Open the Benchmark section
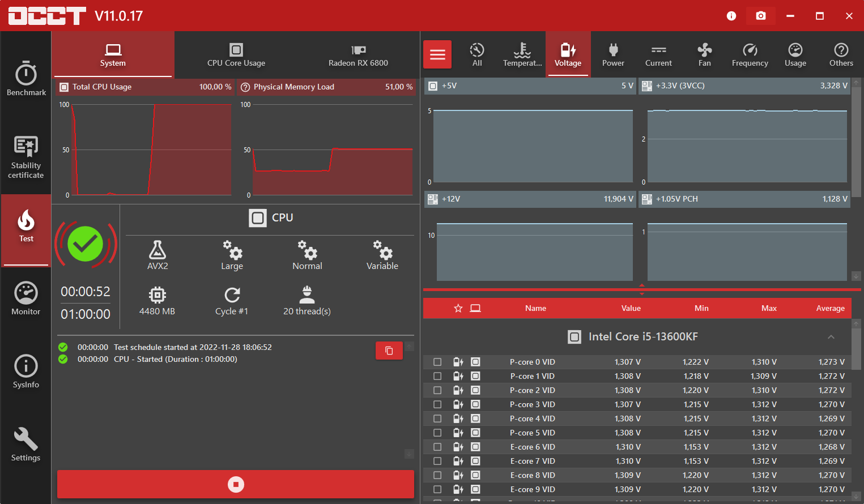The width and height of the screenshot is (864, 504). coord(26,79)
